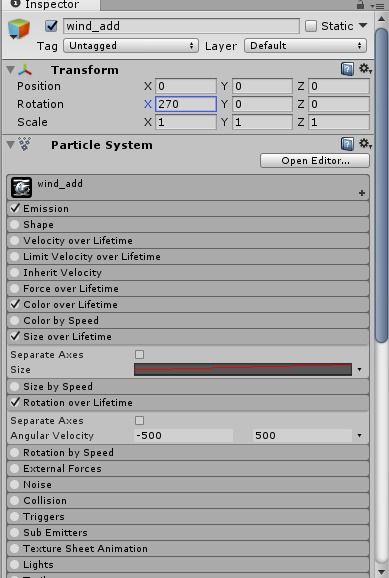Click Rotation Z field
The height and width of the screenshot is (578, 389).
[339, 104]
